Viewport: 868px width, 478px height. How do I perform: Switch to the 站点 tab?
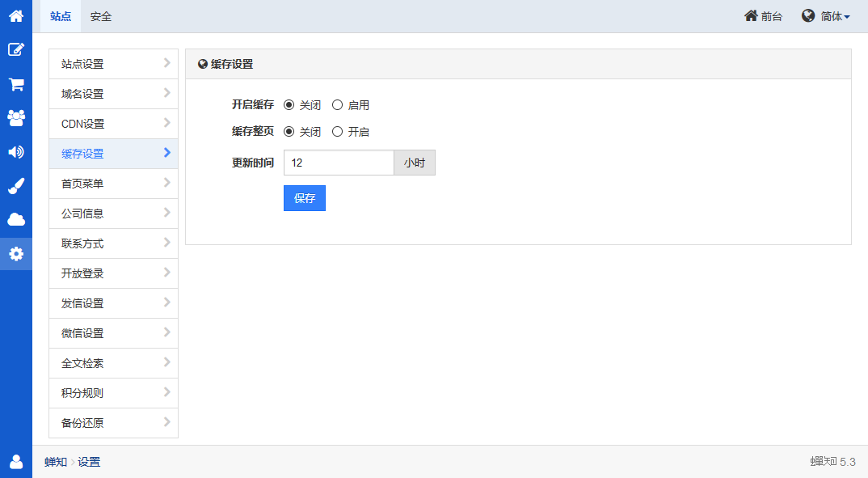point(61,16)
